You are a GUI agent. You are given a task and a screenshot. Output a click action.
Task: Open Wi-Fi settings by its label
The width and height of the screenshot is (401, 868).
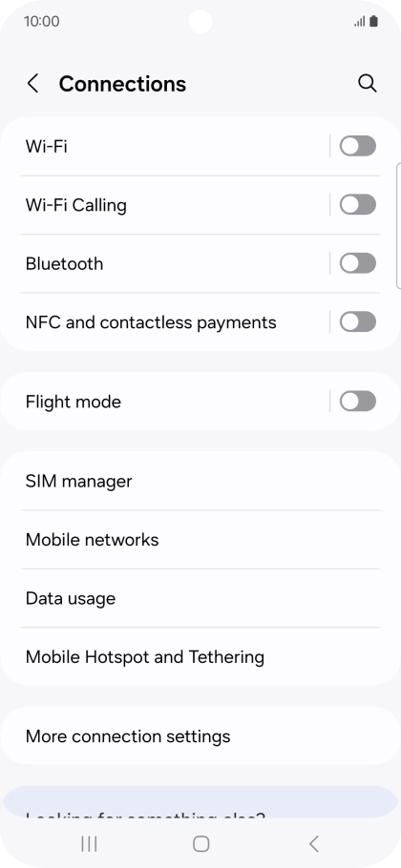click(x=47, y=147)
